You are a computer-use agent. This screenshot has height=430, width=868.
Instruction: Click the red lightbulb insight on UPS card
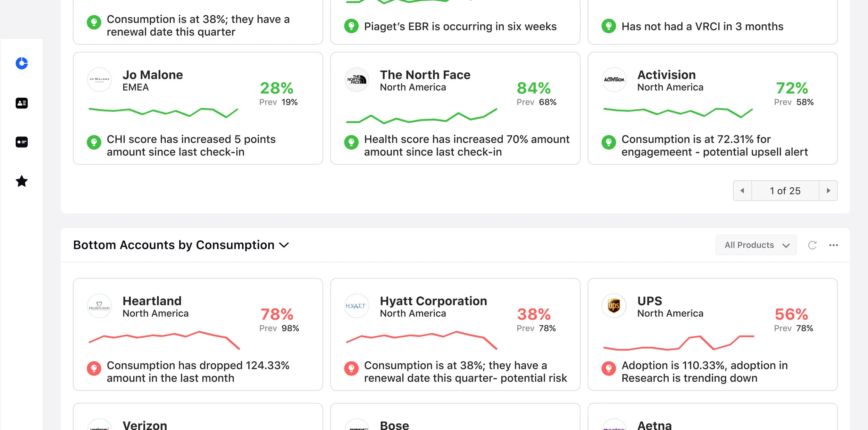pyautogui.click(x=608, y=368)
